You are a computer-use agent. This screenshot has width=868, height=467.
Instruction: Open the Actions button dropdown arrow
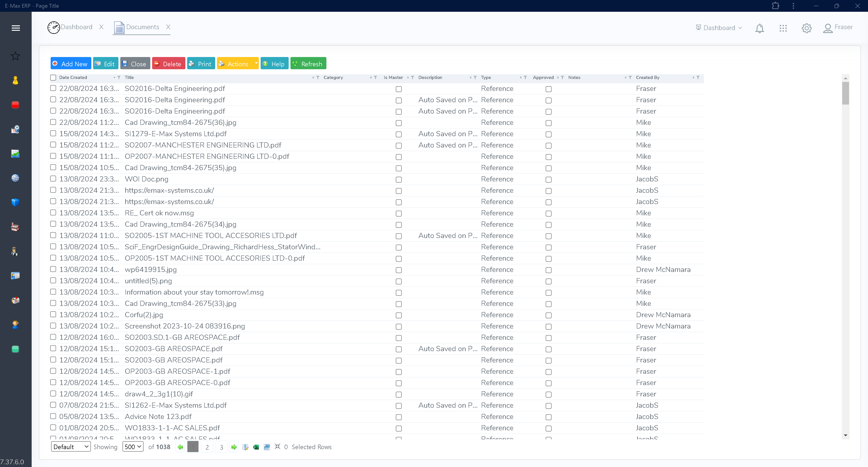pyautogui.click(x=256, y=63)
